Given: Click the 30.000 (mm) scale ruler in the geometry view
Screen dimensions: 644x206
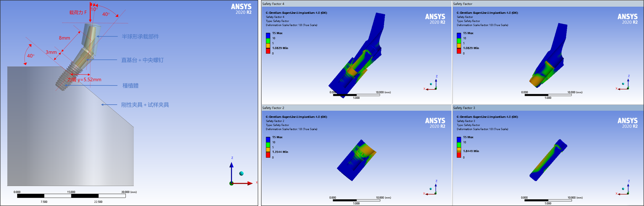Looking at the screenshot, I should pos(71,196).
